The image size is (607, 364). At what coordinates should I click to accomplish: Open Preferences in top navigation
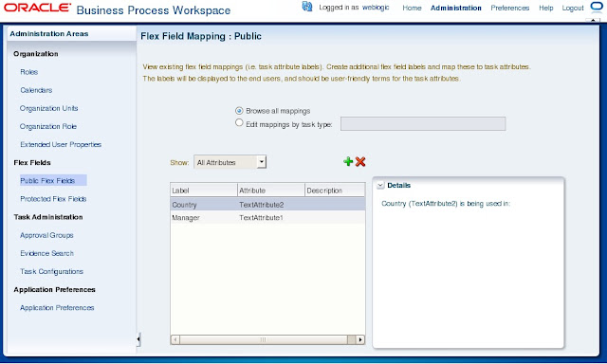point(510,8)
